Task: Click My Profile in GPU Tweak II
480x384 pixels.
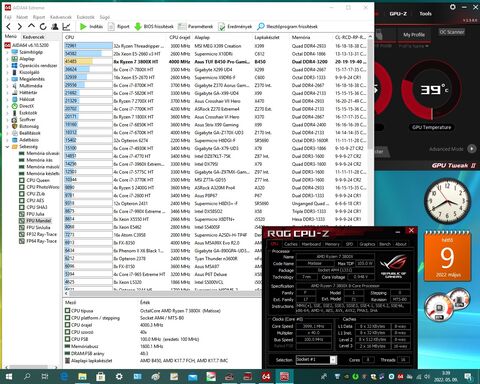Action: [414, 35]
